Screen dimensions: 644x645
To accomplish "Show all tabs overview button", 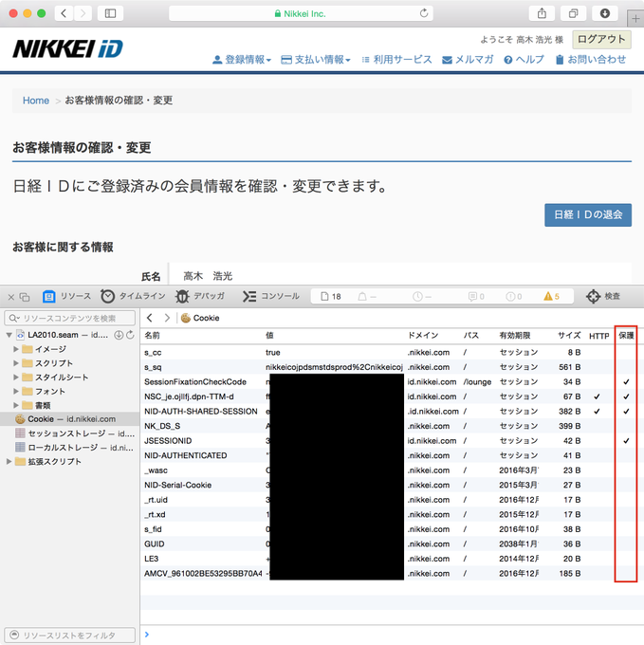I will (573, 13).
